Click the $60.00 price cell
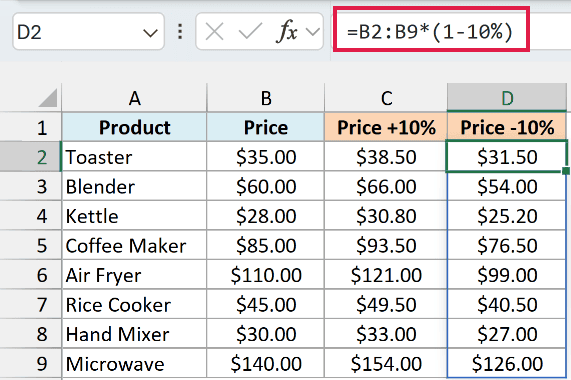The width and height of the screenshot is (571, 380). point(266,186)
